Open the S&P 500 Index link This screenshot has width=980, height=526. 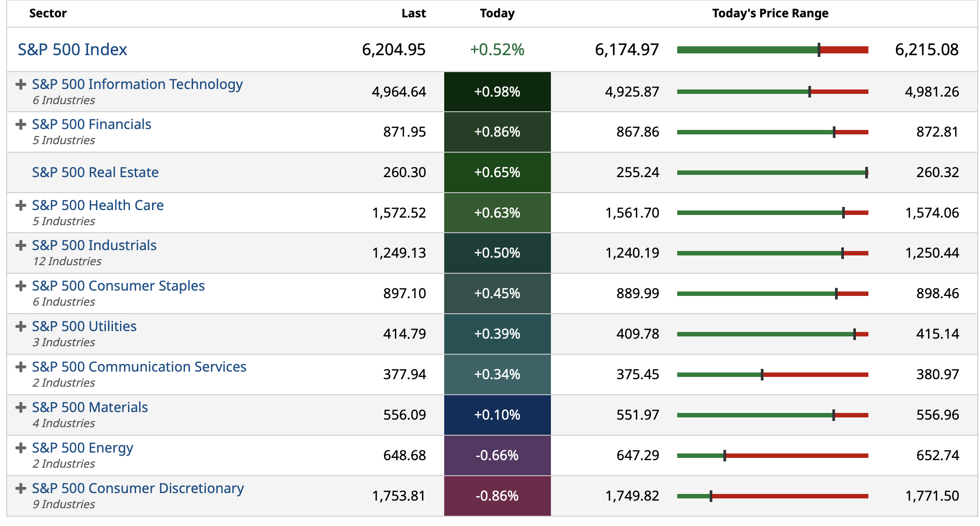72,49
